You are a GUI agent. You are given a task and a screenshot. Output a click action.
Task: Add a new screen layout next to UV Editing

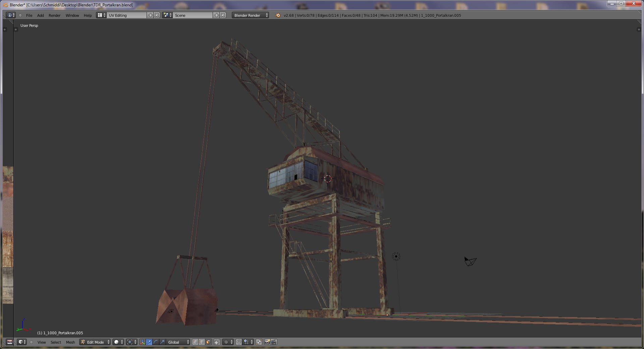point(150,15)
